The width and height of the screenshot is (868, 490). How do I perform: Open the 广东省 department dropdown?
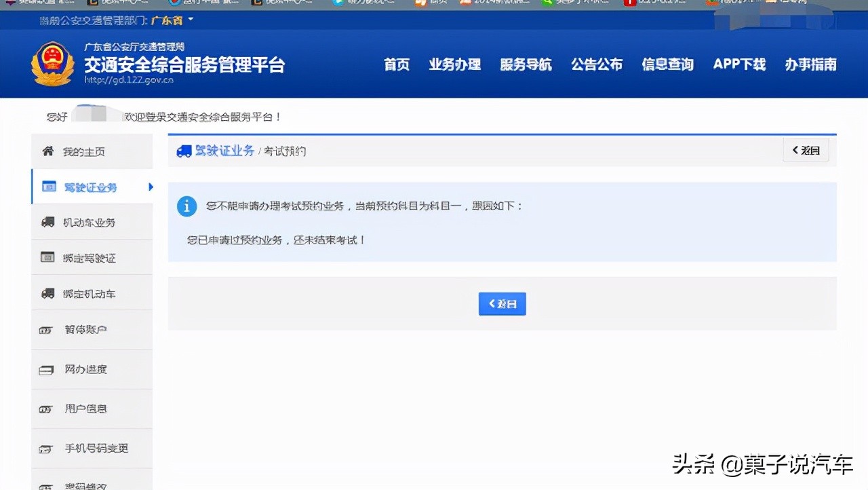(x=172, y=20)
